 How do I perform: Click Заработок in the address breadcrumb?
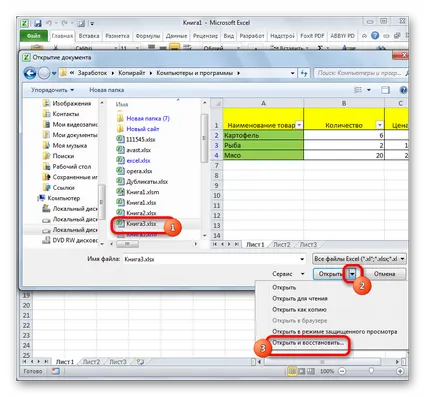[92, 73]
